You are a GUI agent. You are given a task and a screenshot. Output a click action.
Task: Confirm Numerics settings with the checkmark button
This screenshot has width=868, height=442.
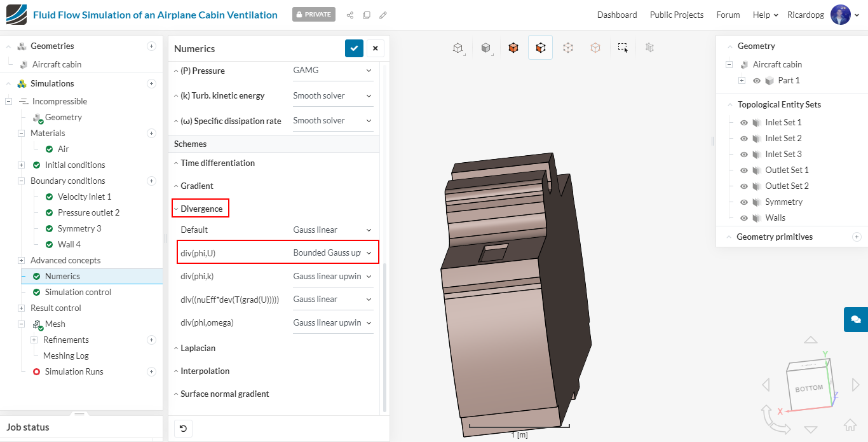coord(355,48)
